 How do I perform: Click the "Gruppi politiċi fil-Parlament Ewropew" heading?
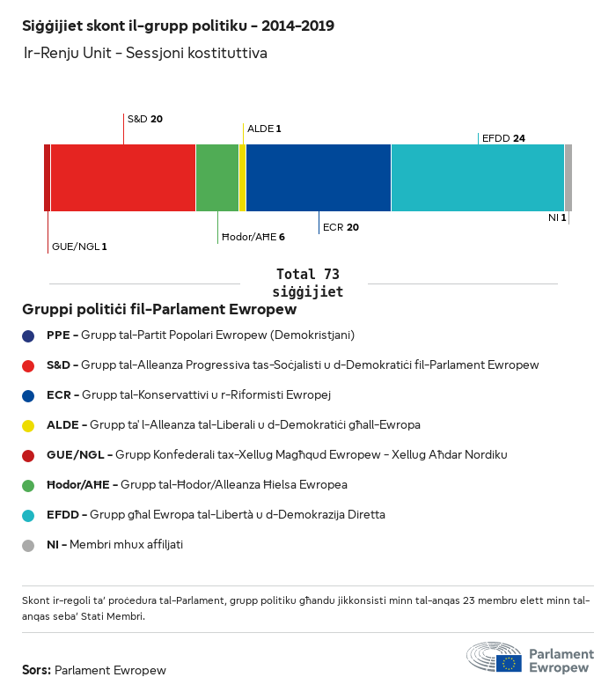point(159,310)
